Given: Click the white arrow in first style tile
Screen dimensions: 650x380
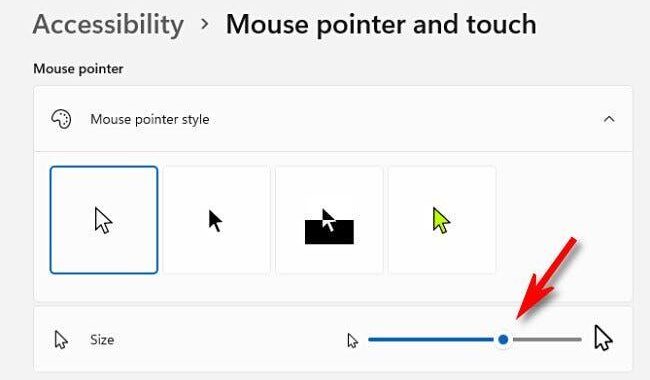Looking at the screenshot, I should [x=103, y=220].
